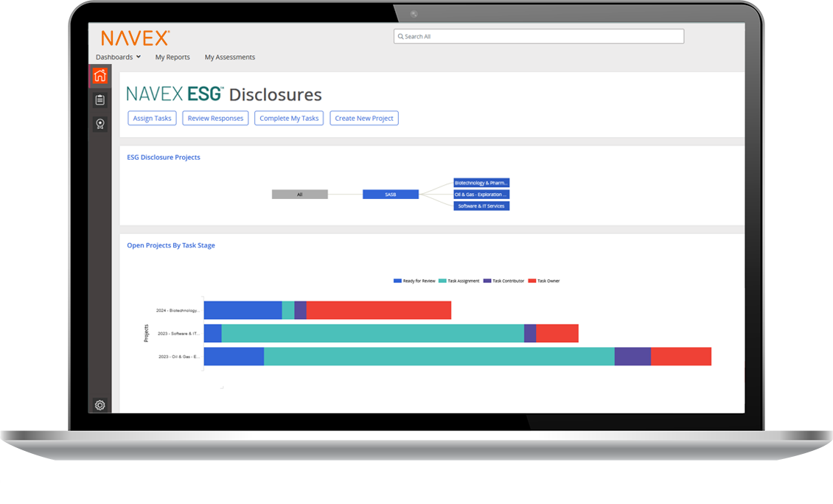
Task: Select Biotechnology & Pharm... tree node
Action: pyautogui.click(x=481, y=183)
